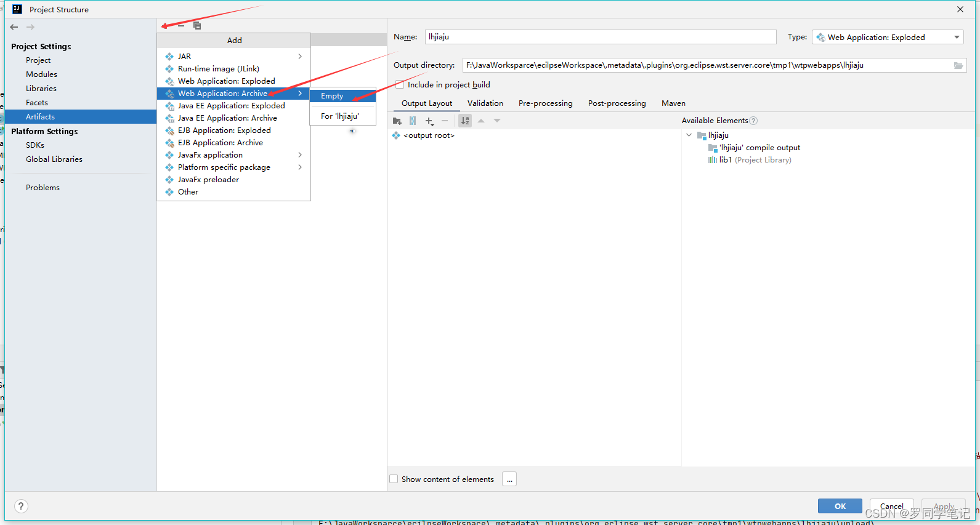Click the Move Down triangle icon
Viewport: 980px width, 525px height.
(x=497, y=121)
